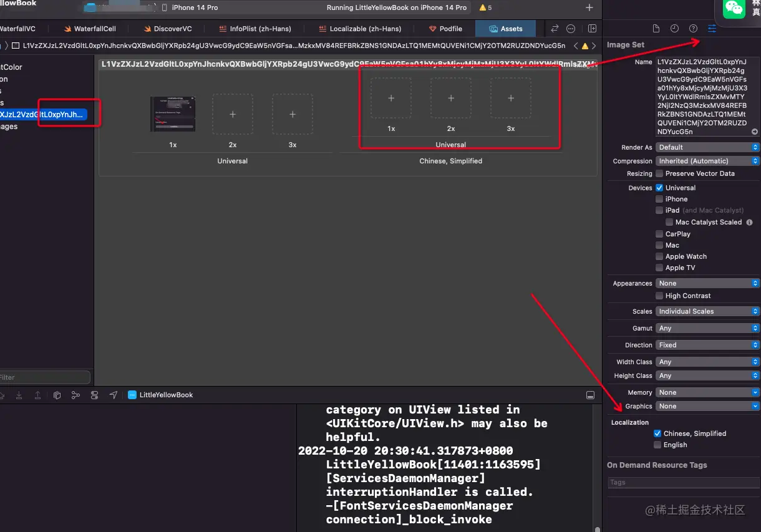Enable the High Contrast checkbox
Image resolution: width=761 pixels, height=532 pixels.
[x=659, y=296]
